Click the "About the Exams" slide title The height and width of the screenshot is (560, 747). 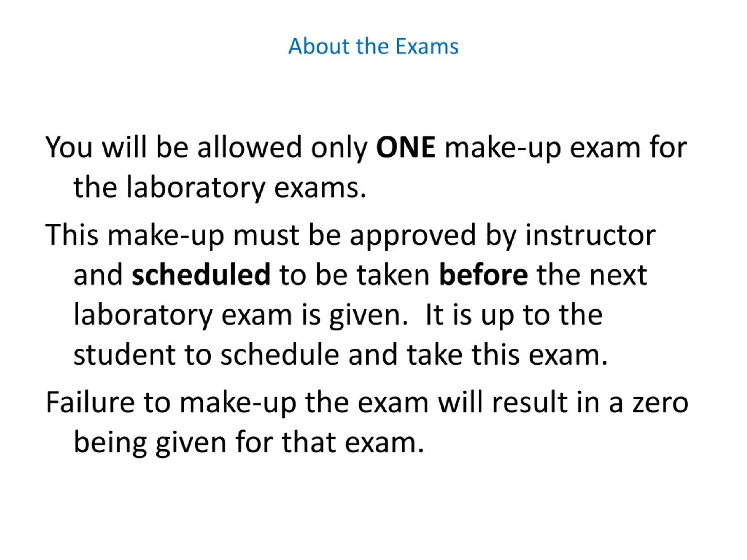(373, 46)
